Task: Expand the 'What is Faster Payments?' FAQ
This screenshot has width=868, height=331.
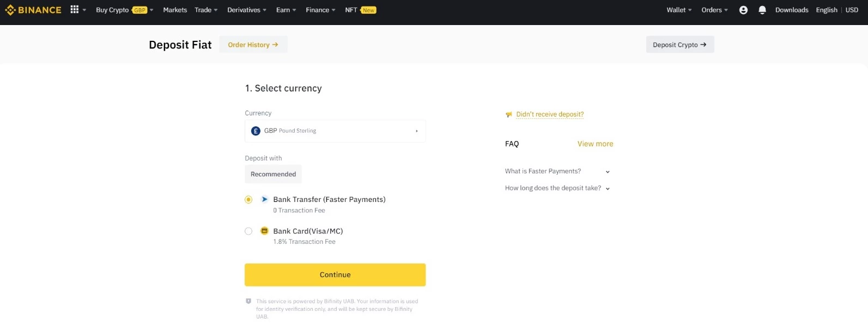Action: pyautogui.click(x=557, y=171)
